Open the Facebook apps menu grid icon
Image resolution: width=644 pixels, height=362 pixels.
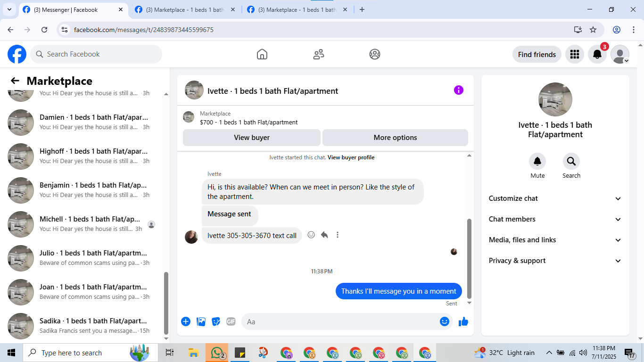(575, 54)
